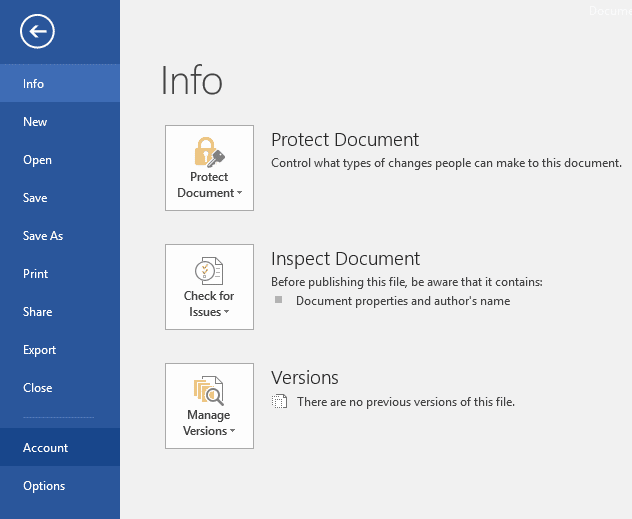Click the padlock and key icon

[209, 152]
